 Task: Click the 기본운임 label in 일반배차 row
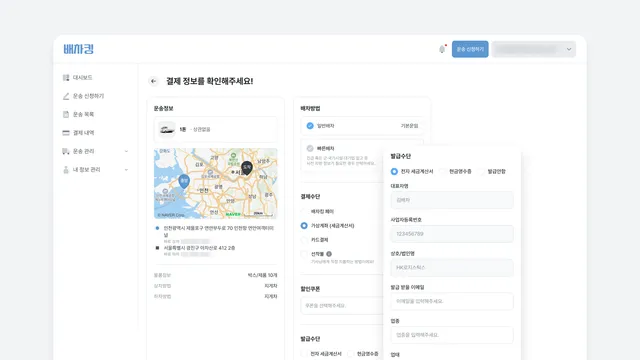coord(409,126)
